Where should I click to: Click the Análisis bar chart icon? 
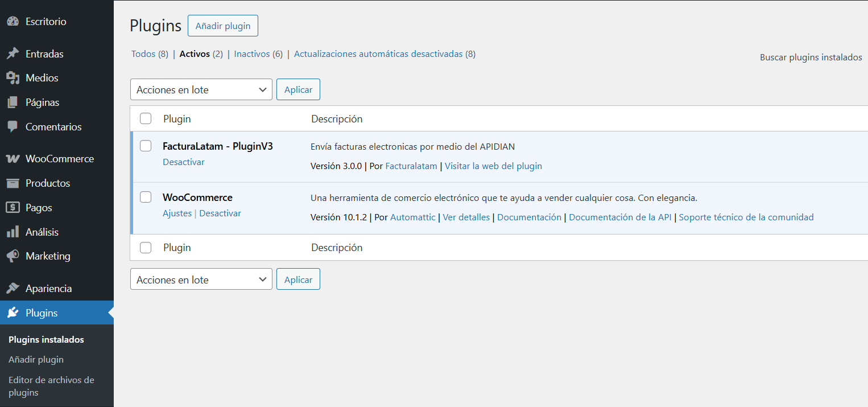tap(13, 232)
